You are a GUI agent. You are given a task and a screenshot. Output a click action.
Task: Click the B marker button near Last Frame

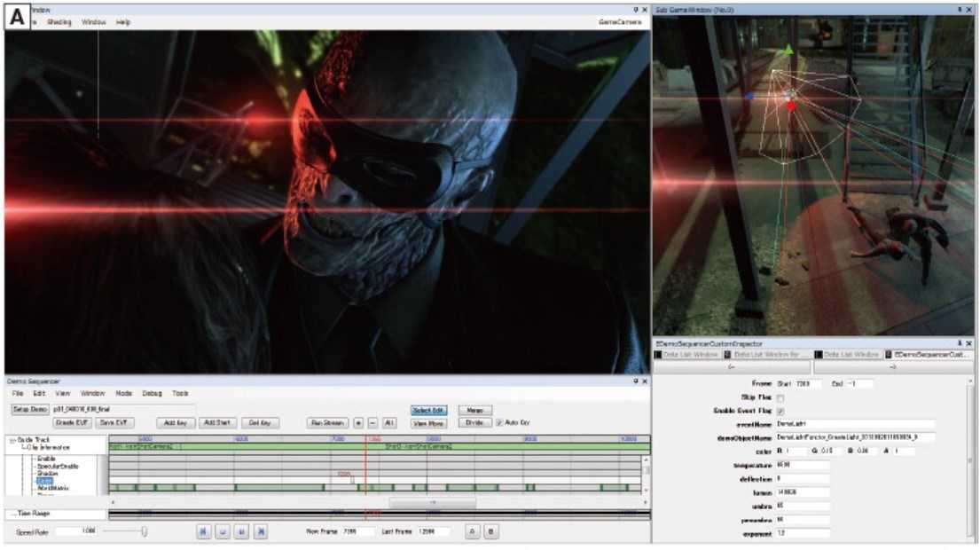490,531
